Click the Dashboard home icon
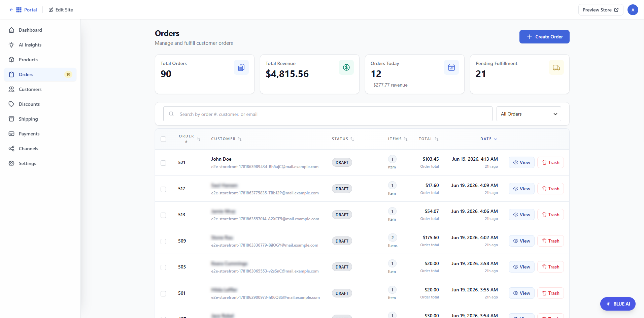 (11, 30)
